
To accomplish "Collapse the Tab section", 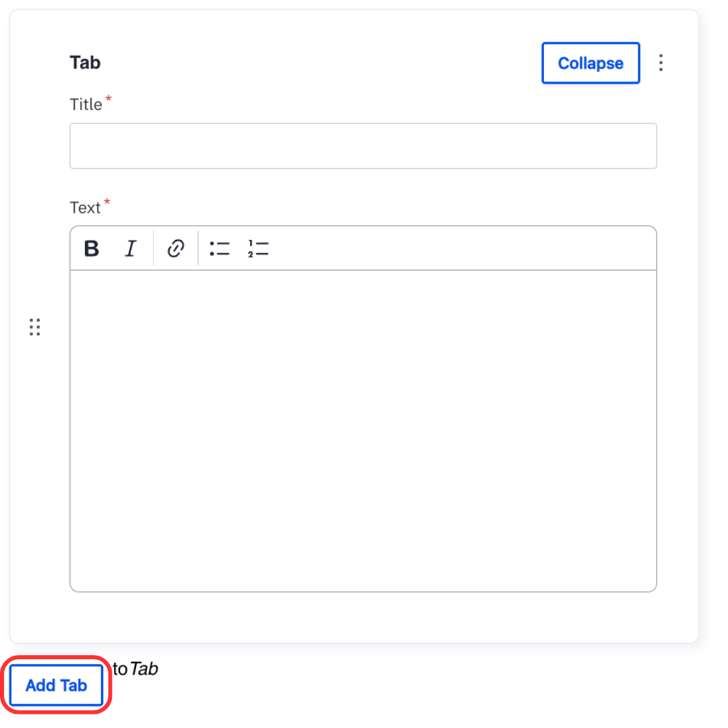I will (x=590, y=63).
